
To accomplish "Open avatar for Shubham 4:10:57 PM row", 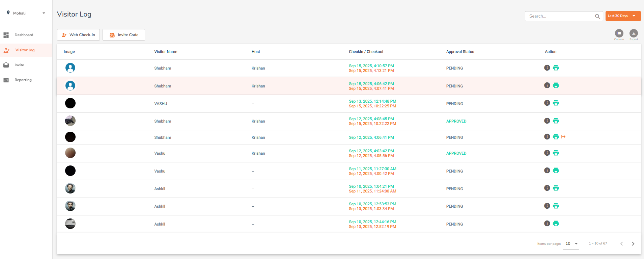I will 70,68.
